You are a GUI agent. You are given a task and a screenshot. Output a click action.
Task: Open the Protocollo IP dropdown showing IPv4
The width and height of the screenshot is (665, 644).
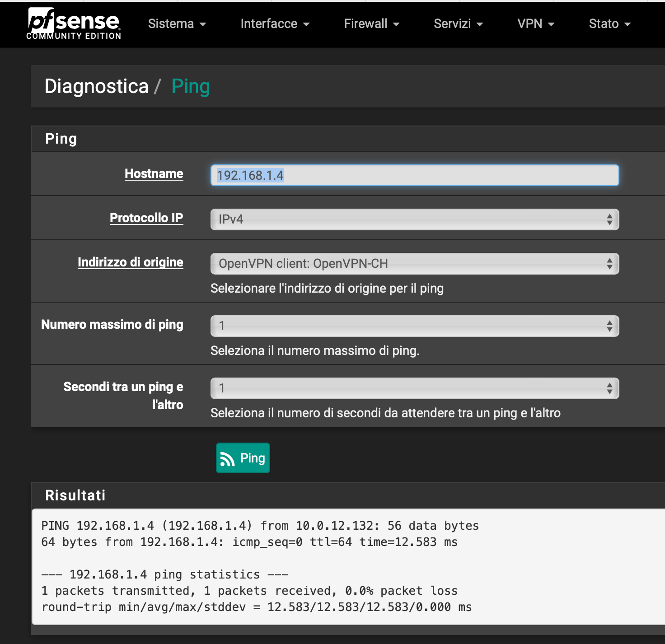pyautogui.click(x=415, y=219)
